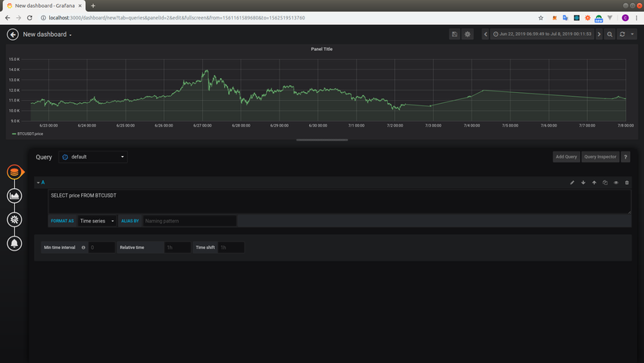
Task: Open dashboard settings gear icon
Action: click(x=468, y=34)
